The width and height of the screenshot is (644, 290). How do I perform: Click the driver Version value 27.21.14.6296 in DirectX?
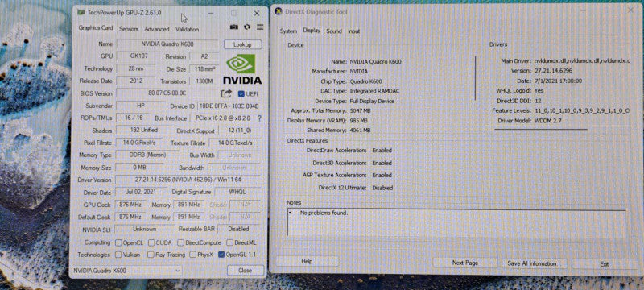pos(554,71)
